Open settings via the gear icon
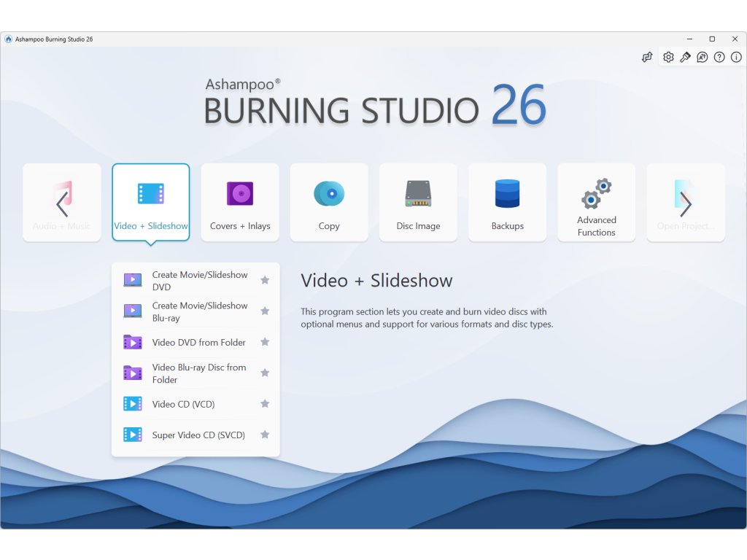The image size is (747, 560). click(668, 57)
